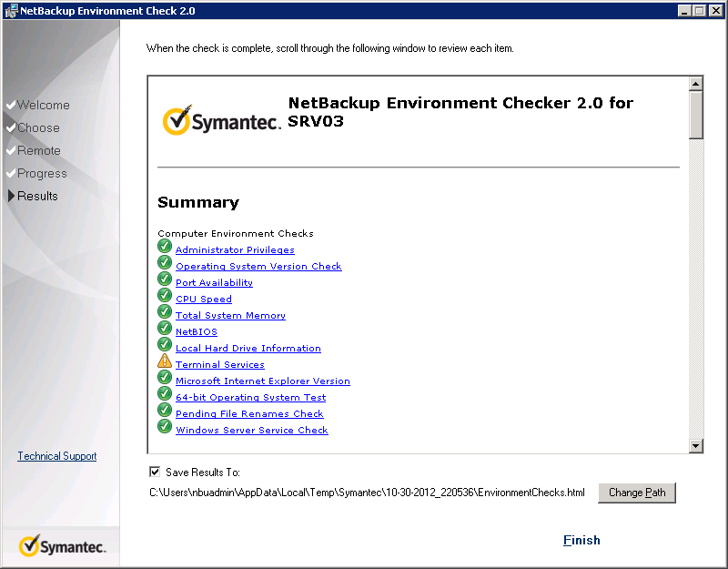Click green check beside Windows Server Service Check
Viewport: 728px width, 569px height.
point(165,426)
